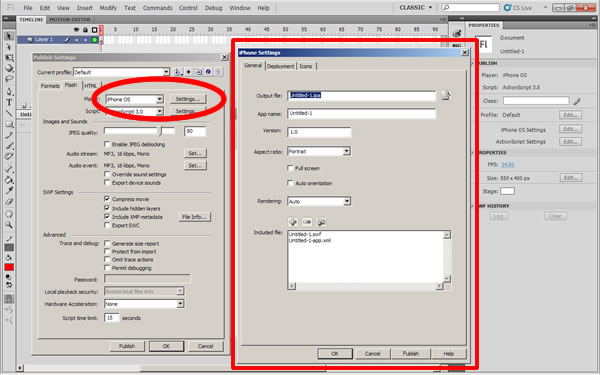Select the Subselection tool
600x375 pixels.
[9, 47]
